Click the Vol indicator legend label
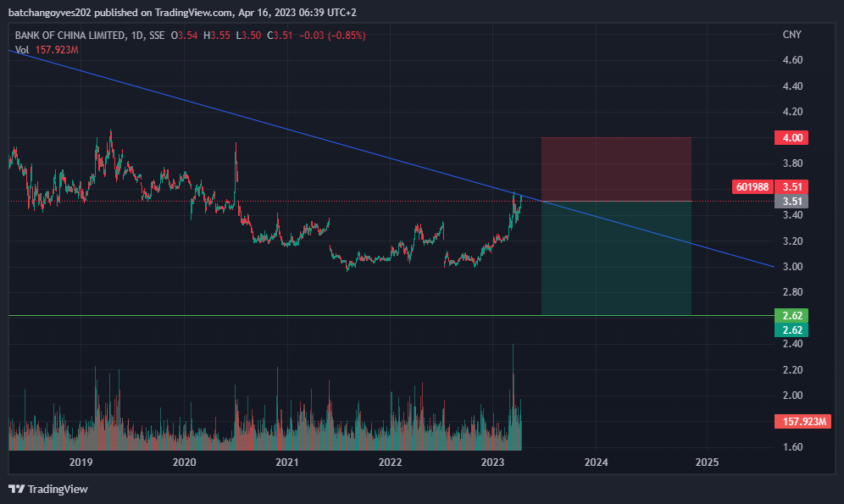The image size is (844, 504). click(22, 49)
